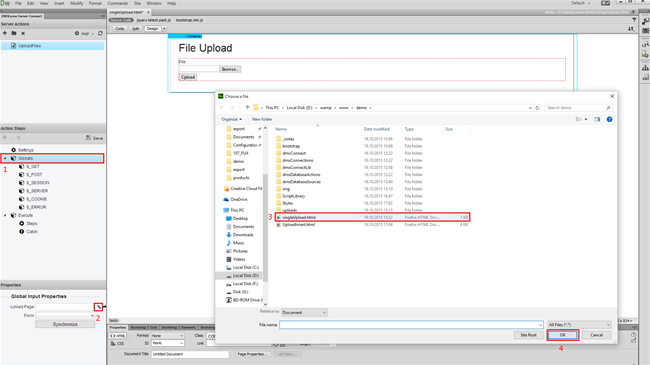
Task: Click the Document Title field
Action: [190, 354]
